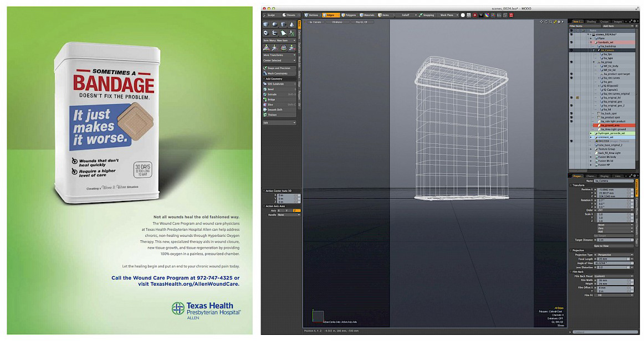Open the Groups tab
The width and height of the screenshot is (644, 341).
(604, 22)
